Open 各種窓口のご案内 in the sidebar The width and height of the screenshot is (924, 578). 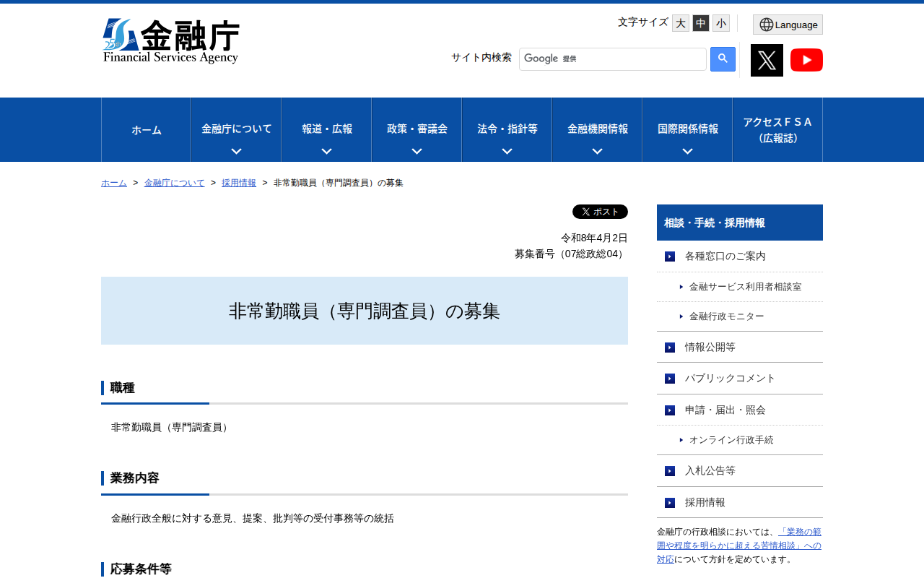[x=740, y=256]
